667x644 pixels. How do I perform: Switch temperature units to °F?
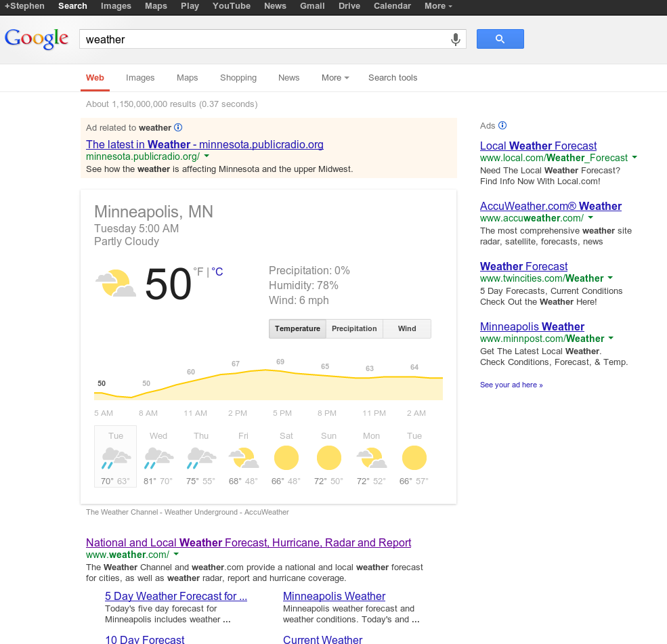click(198, 272)
